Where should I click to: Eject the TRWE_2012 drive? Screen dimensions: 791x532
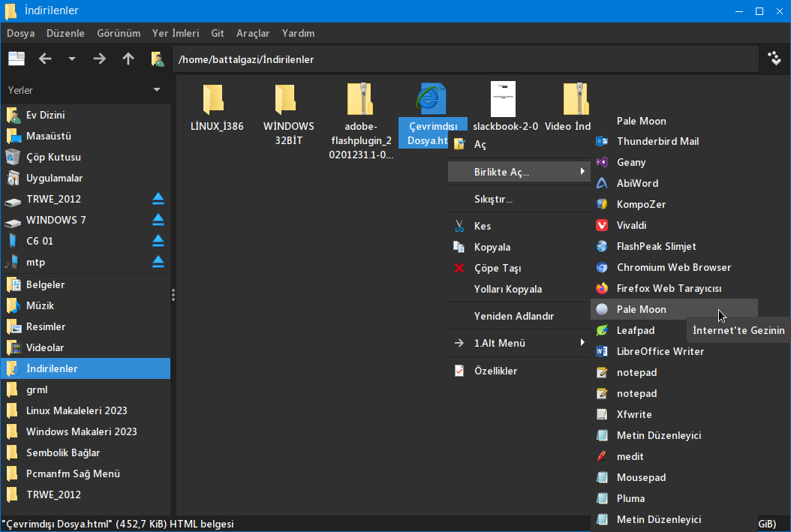158,199
